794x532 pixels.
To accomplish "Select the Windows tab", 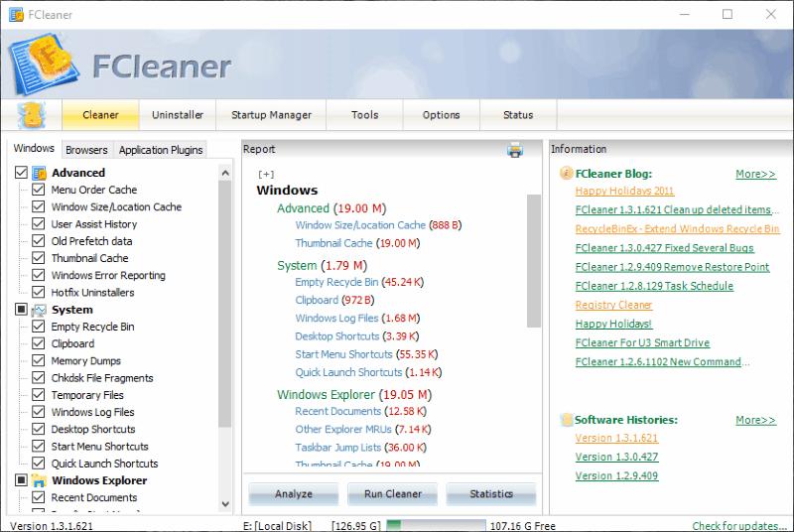I will click(x=34, y=148).
